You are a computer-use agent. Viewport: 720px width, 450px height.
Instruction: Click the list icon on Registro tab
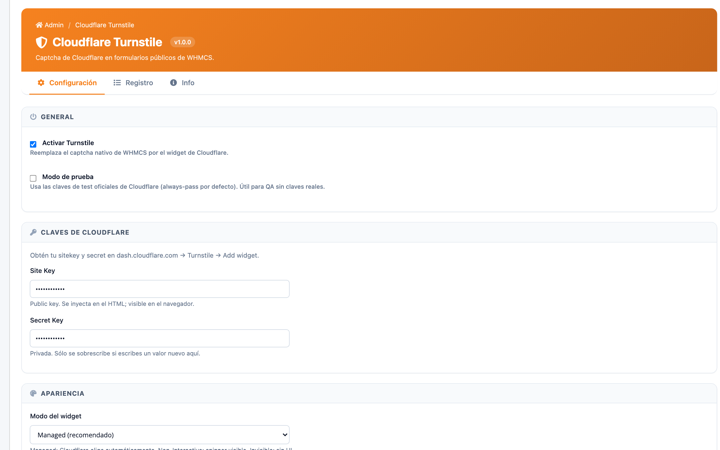(117, 83)
